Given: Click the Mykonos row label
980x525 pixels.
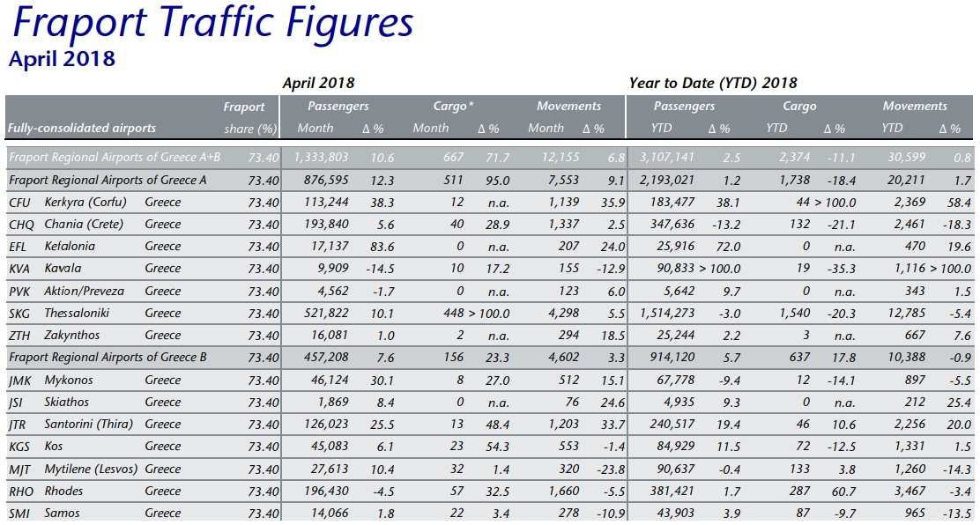Looking at the screenshot, I should pos(68,381).
